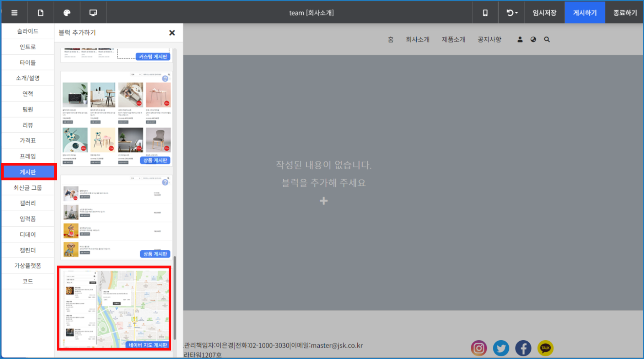Click the user profile icon in navigation
This screenshot has width=644, height=359.
pos(520,39)
